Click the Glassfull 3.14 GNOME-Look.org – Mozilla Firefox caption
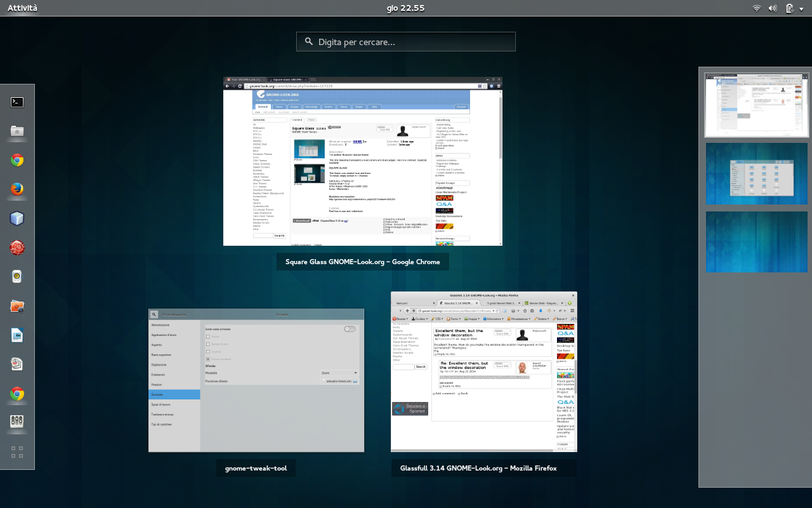This screenshot has height=508, width=812. point(484,468)
